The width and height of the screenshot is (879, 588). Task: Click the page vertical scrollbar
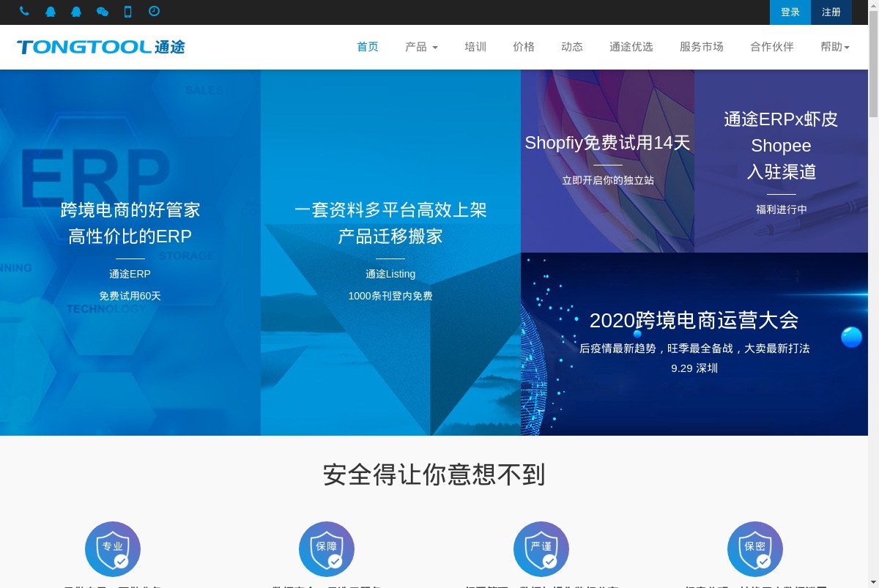[x=873, y=294]
